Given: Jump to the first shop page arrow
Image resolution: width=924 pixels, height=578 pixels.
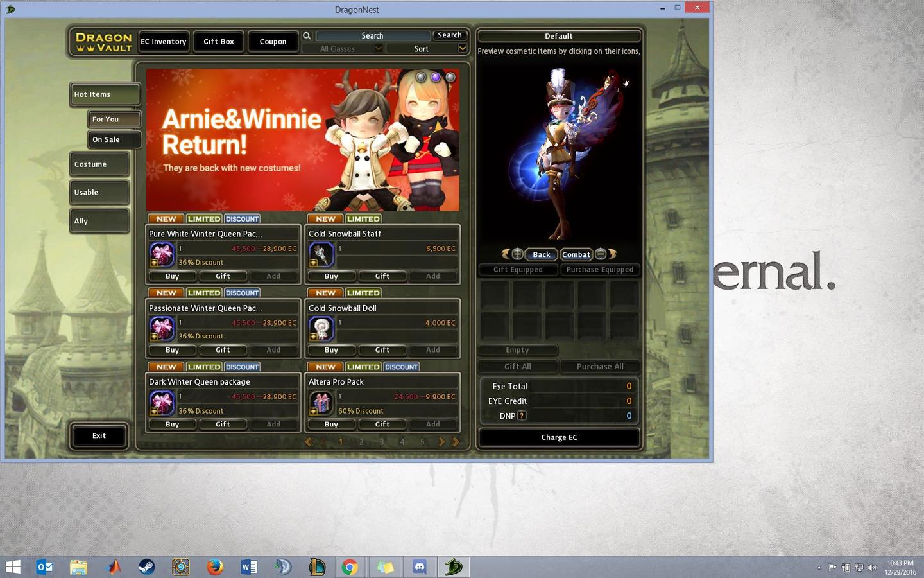Looking at the screenshot, I should [309, 442].
